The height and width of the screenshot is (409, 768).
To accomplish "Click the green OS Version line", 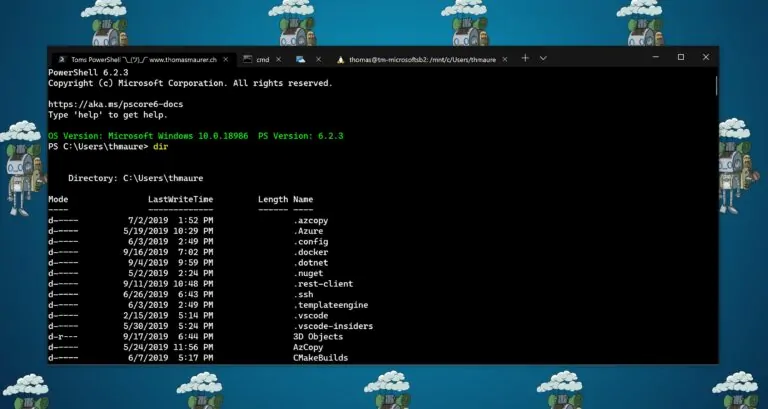I will pos(196,136).
